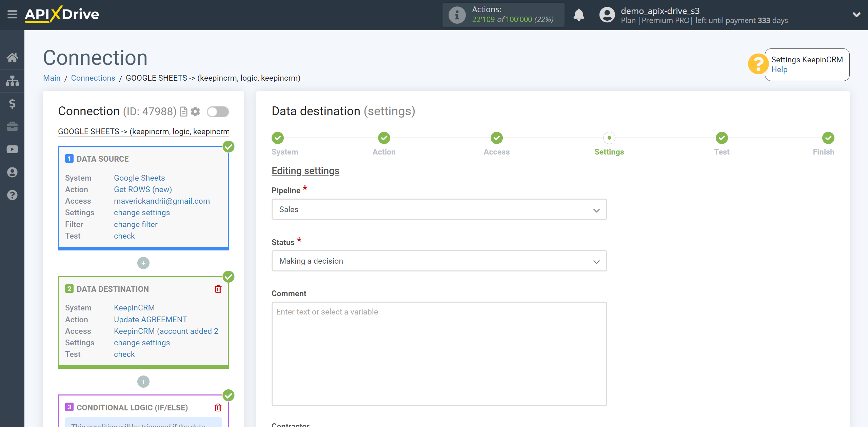Click the Editing settings heading
This screenshot has width=868, height=427.
tap(305, 171)
